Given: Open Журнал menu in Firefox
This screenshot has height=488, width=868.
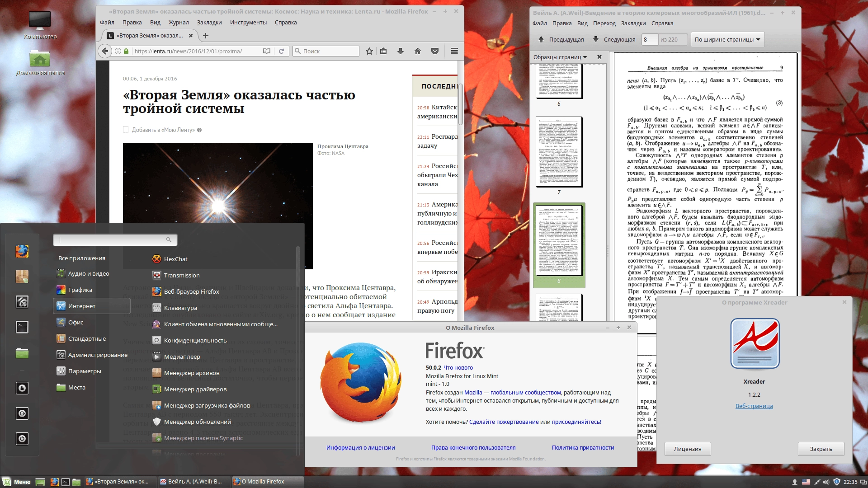Looking at the screenshot, I should 179,22.
